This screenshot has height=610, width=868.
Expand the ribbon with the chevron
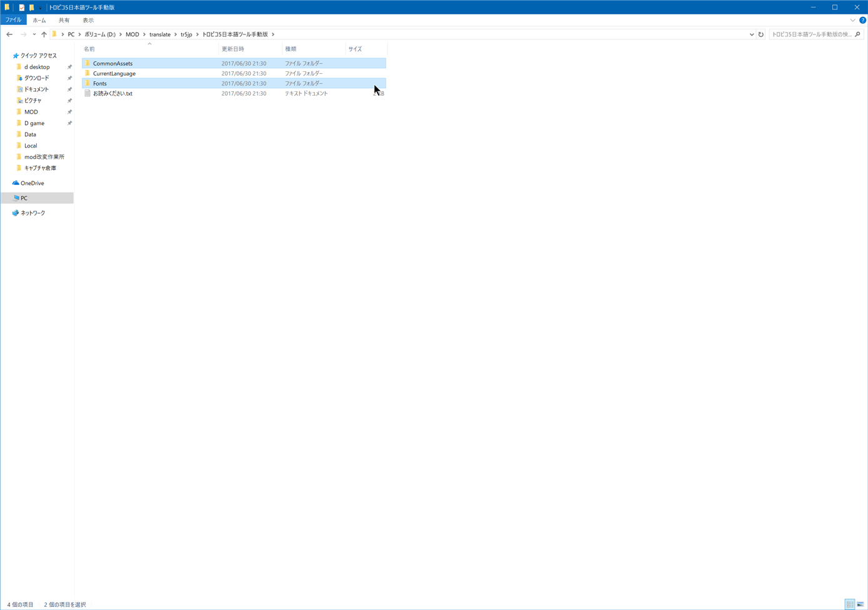coord(852,20)
